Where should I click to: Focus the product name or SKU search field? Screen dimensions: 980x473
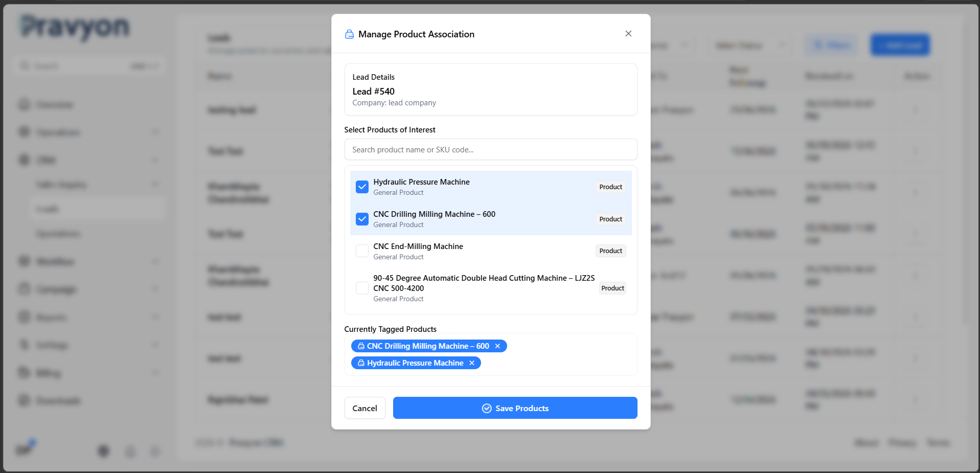pyautogui.click(x=491, y=150)
